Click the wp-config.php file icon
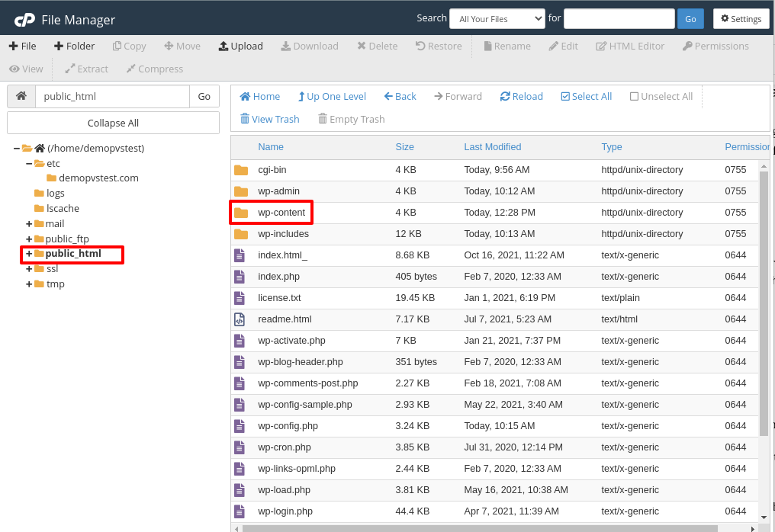This screenshot has width=775, height=532. (240, 426)
